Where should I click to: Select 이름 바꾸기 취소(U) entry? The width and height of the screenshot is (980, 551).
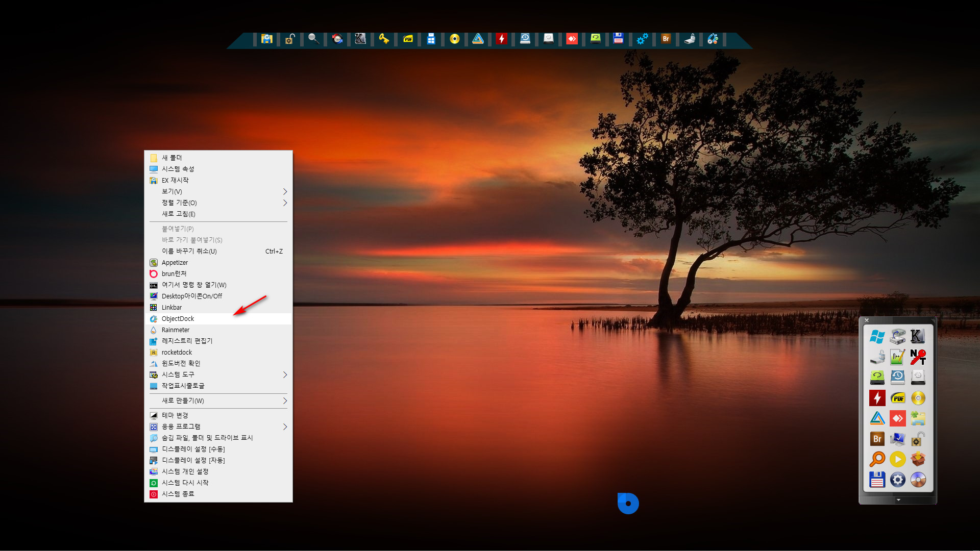[x=218, y=251]
